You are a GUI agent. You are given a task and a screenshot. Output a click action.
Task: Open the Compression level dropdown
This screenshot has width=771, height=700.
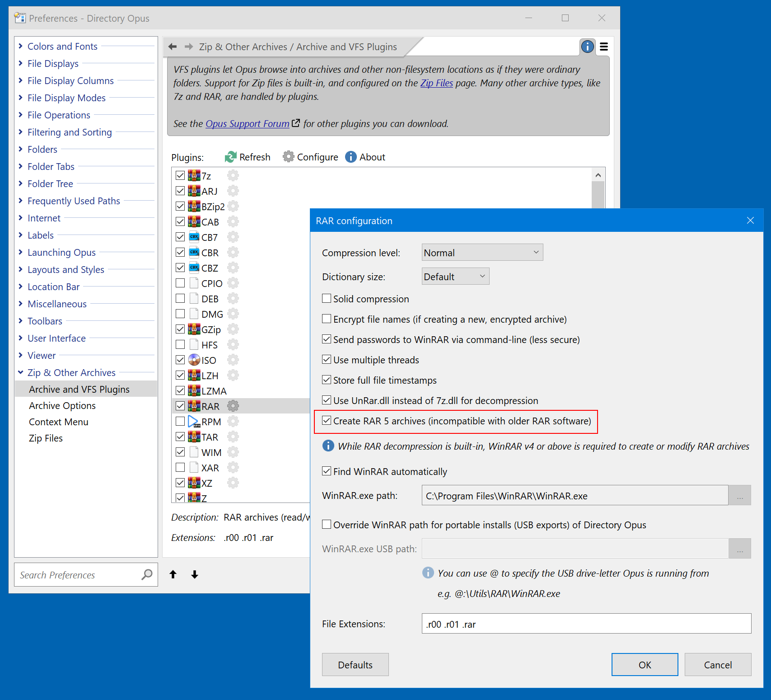pyautogui.click(x=482, y=253)
